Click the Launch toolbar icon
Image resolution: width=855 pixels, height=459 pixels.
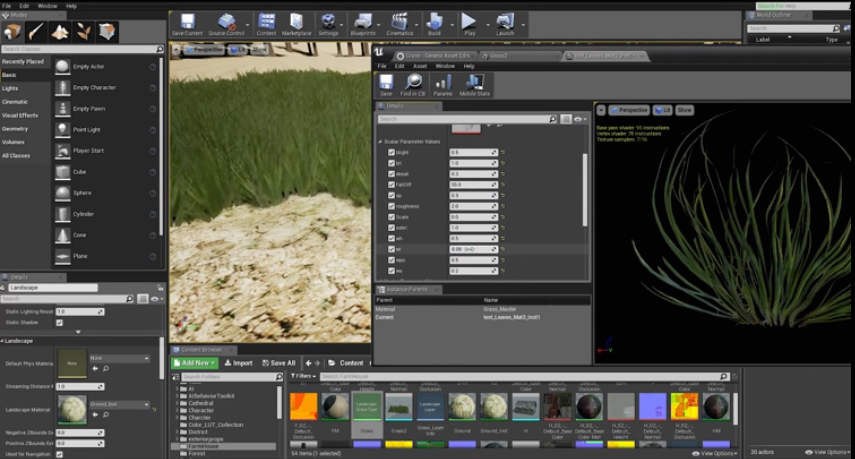pos(505,25)
